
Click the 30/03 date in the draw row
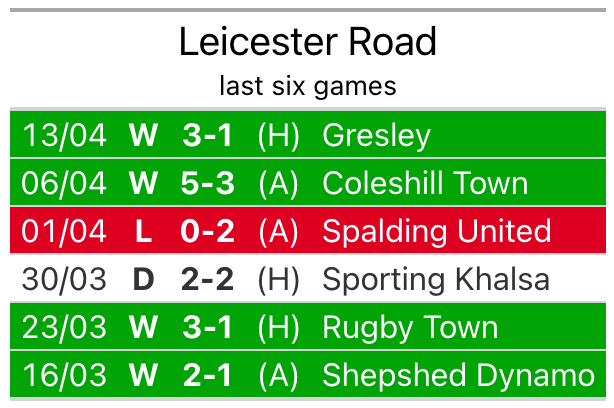(64, 279)
